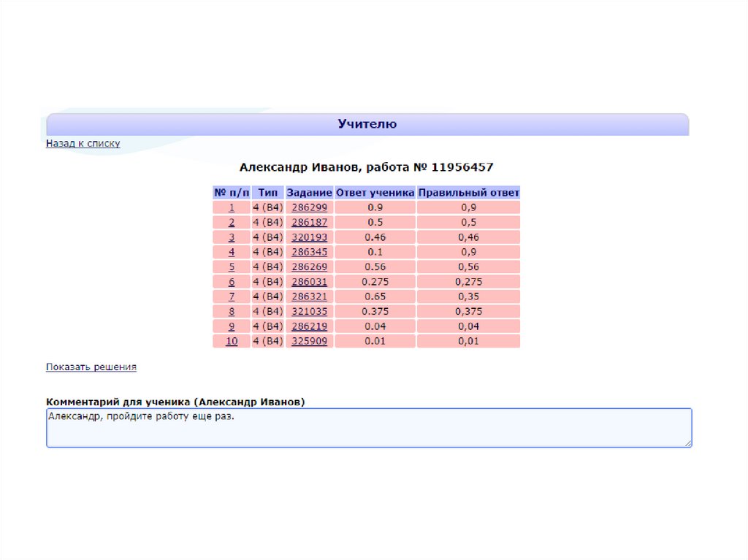Click the 'Учителю' header bar
This screenshot has width=748, height=560.
point(367,124)
